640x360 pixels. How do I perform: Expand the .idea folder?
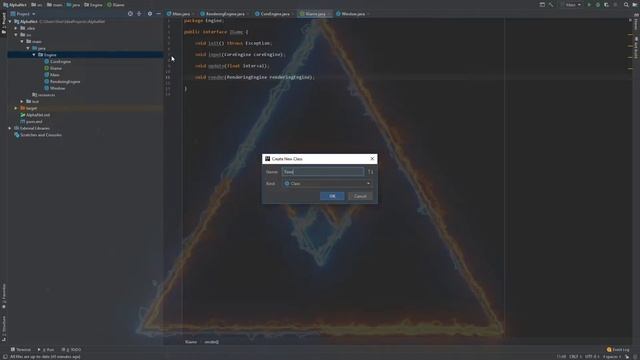coord(16,28)
